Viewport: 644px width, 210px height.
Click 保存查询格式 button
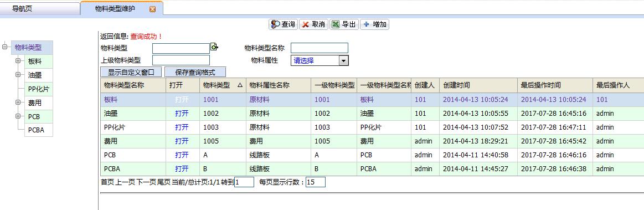[195, 73]
